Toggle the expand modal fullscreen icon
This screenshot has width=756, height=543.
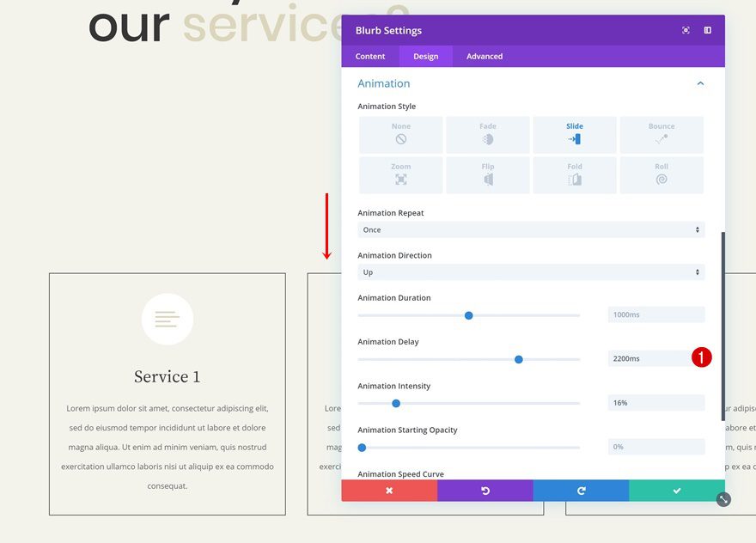click(x=686, y=30)
